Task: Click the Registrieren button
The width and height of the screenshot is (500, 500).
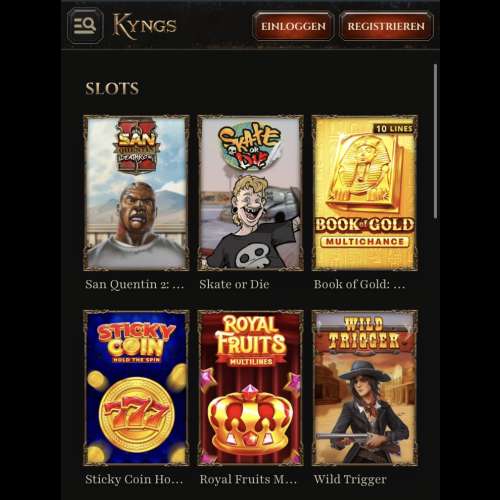Action: tap(386, 26)
